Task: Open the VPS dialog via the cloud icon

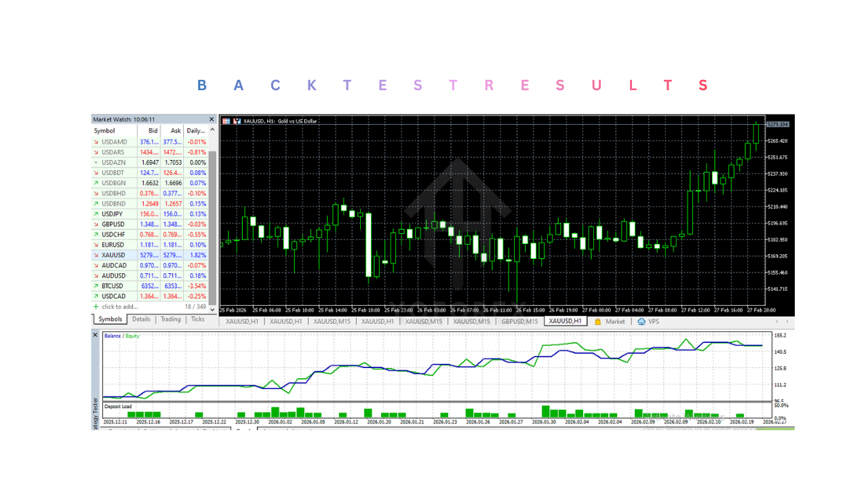Action: (640, 321)
